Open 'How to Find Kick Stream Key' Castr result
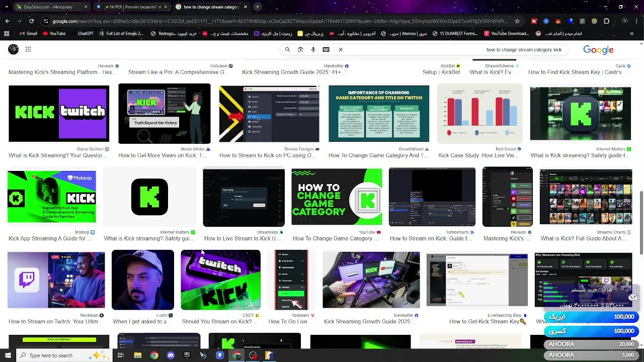The height and width of the screenshot is (362, 644). 578,72
